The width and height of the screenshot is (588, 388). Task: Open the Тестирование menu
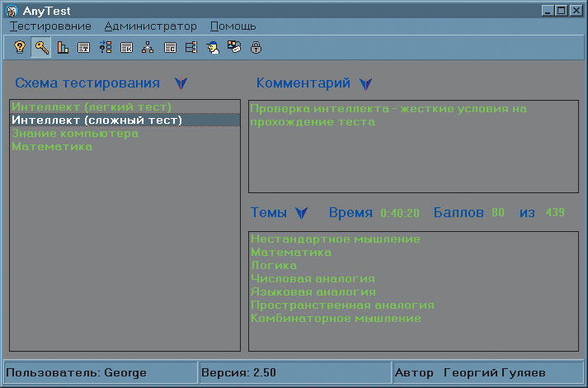coord(51,26)
